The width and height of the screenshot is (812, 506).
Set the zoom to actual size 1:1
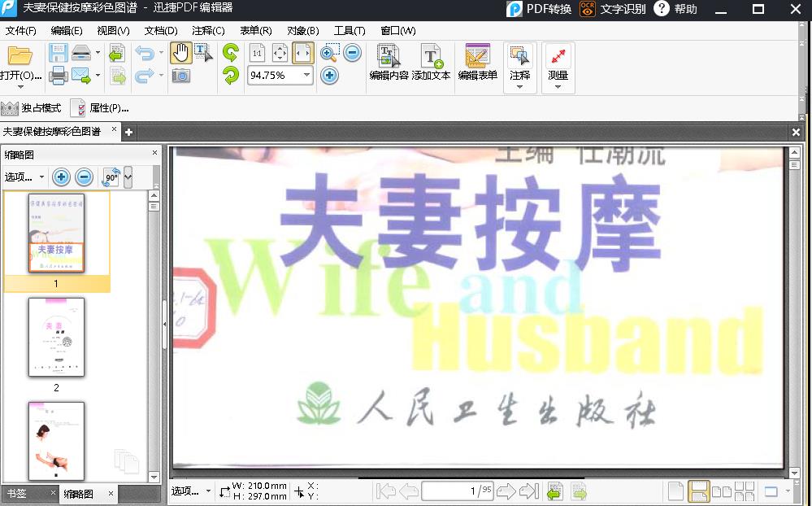point(257,53)
